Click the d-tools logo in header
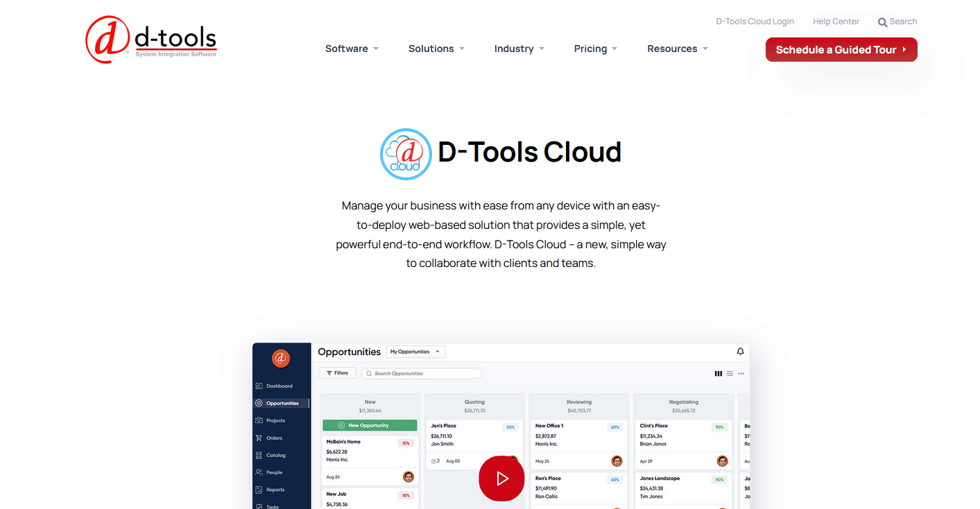Viewport: 980px width, 509px height. (151, 40)
